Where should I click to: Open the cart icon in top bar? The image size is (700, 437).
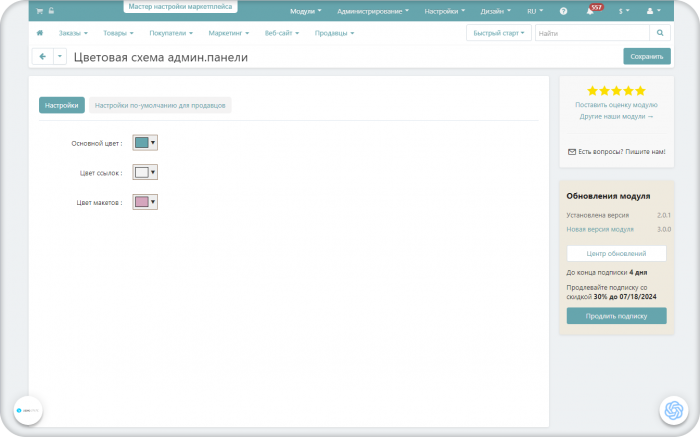click(x=39, y=11)
